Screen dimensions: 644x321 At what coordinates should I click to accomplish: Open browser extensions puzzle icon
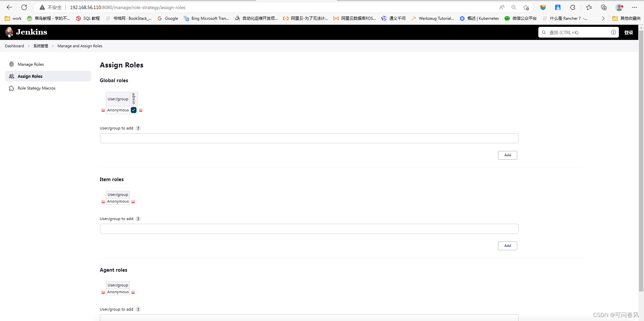(x=573, y=7)
